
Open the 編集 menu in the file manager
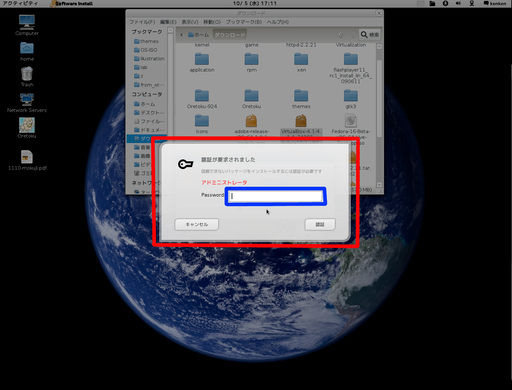click(x=168, y=22)
